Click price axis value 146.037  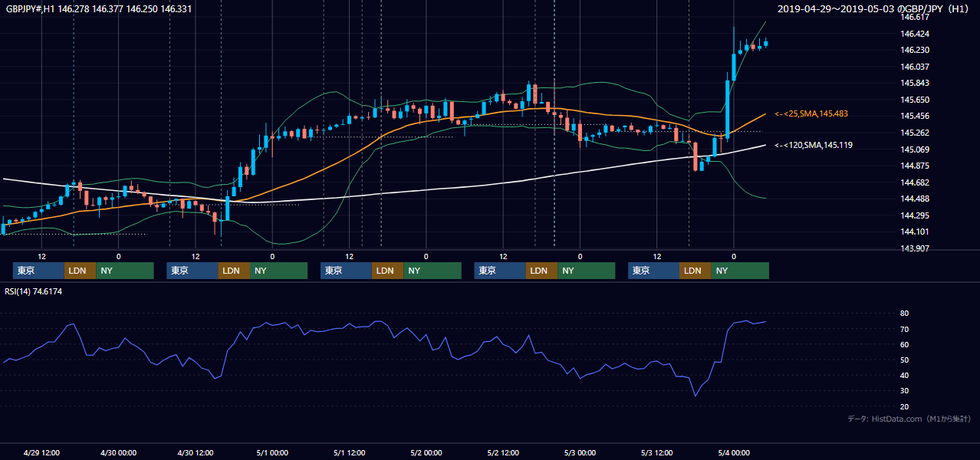click(915, 67)
